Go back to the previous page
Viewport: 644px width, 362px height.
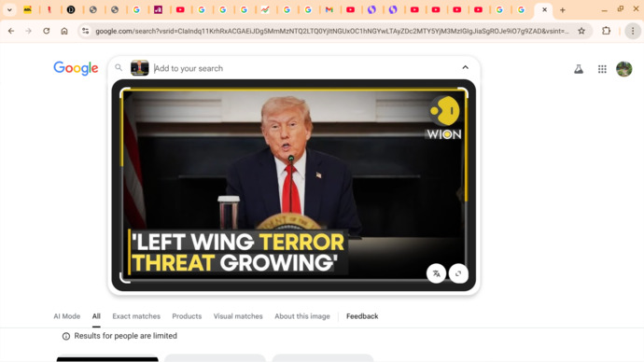coord(11,31)
